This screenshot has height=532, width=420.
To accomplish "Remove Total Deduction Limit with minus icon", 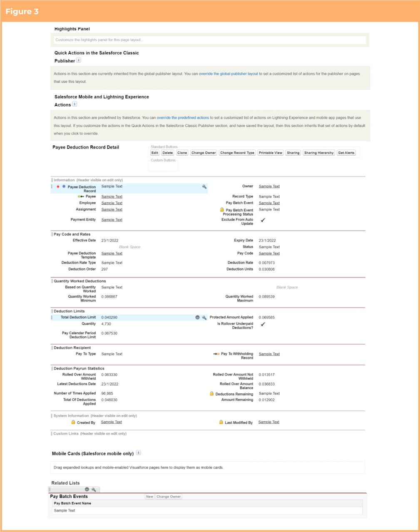I will point(197,318).
